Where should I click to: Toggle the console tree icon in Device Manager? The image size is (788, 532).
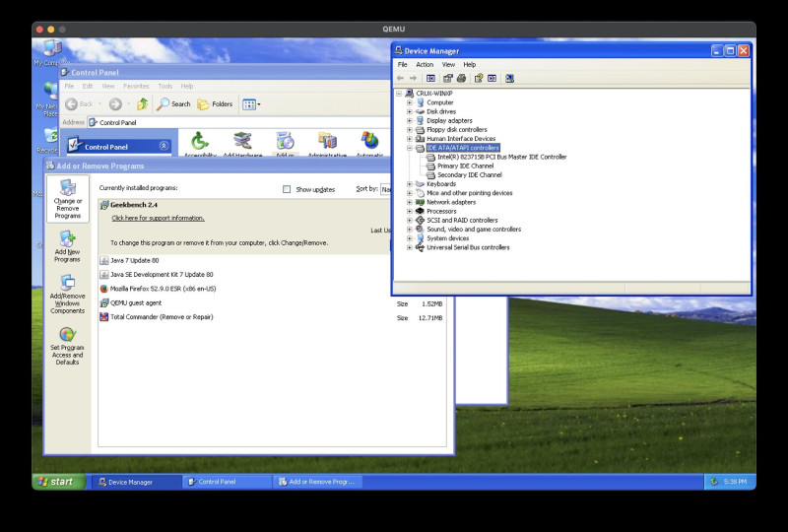coord(430,79)
